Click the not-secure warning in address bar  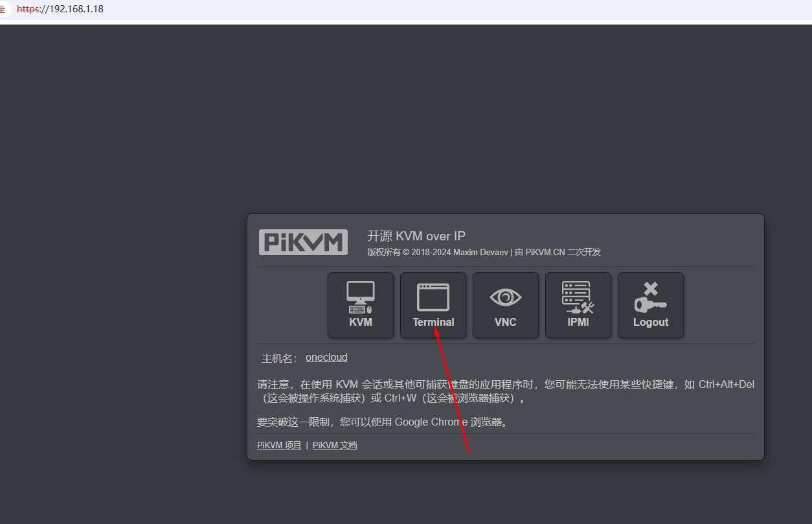(x=3, y=9)
